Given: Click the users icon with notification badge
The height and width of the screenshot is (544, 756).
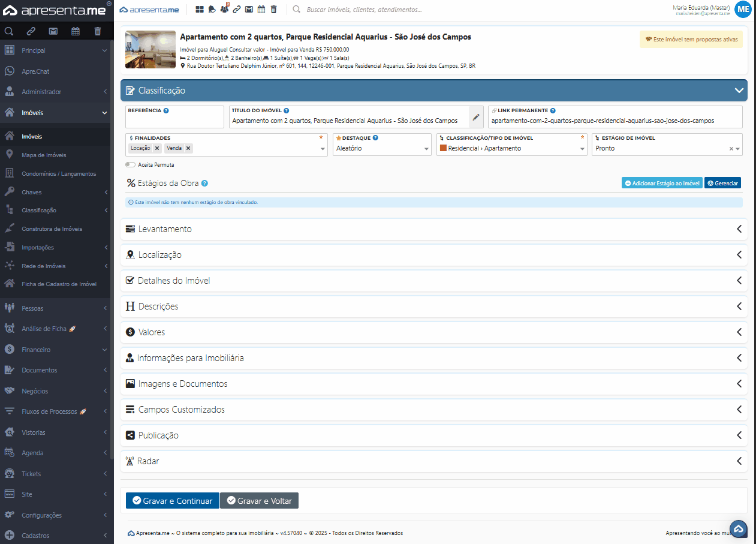Looking at the screenshot, I should click(x=224, y=10).
